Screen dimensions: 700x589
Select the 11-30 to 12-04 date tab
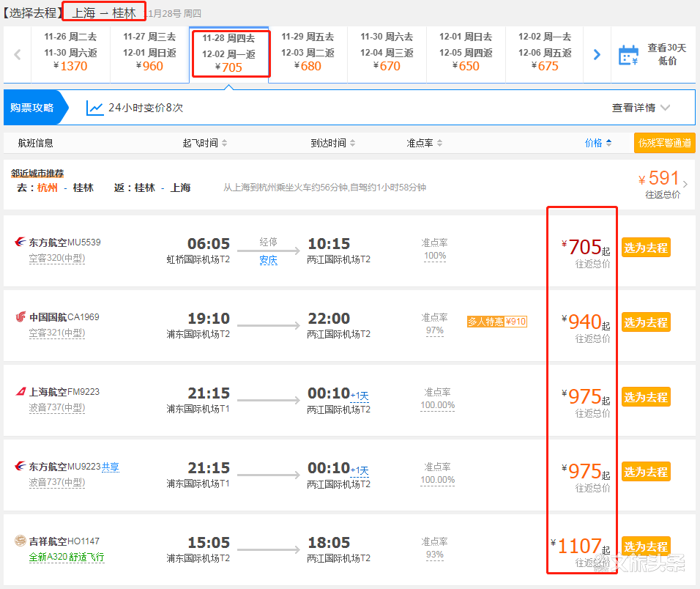(x=387, y=54)
